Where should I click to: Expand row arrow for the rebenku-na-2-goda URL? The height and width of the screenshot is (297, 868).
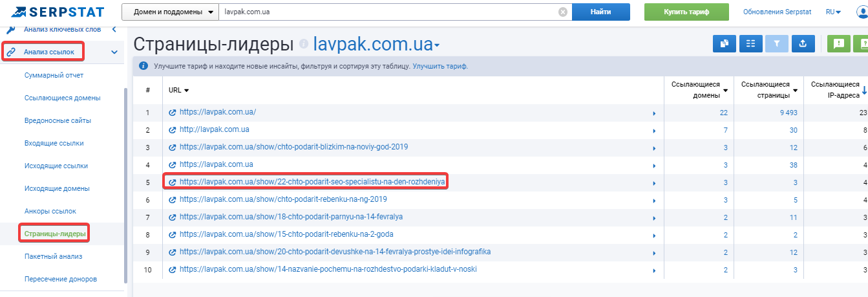click(653, 236)
